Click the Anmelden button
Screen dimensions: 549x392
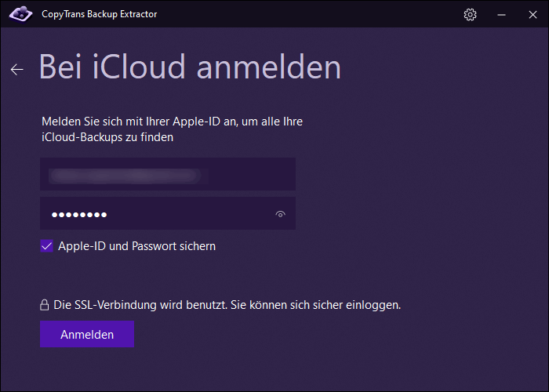(87, 334)
